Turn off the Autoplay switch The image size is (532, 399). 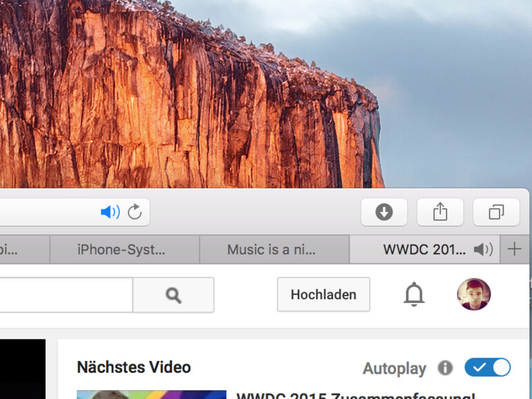click(x=488, y=367)
